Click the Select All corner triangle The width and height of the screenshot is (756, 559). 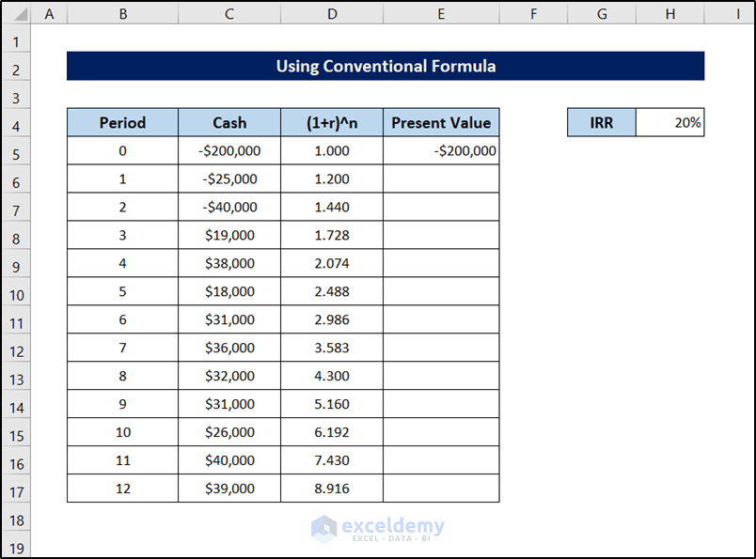(x=17, y=14)
